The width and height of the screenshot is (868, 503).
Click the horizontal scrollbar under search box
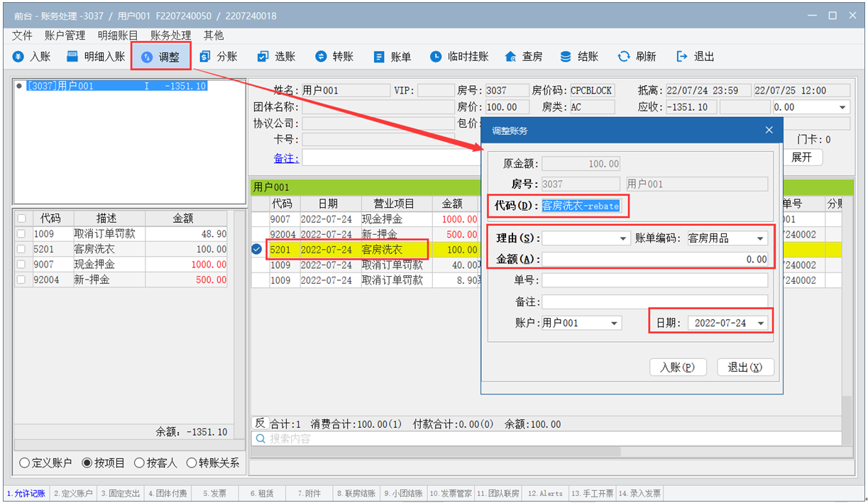pyautogui.click(x=436, y=451)
